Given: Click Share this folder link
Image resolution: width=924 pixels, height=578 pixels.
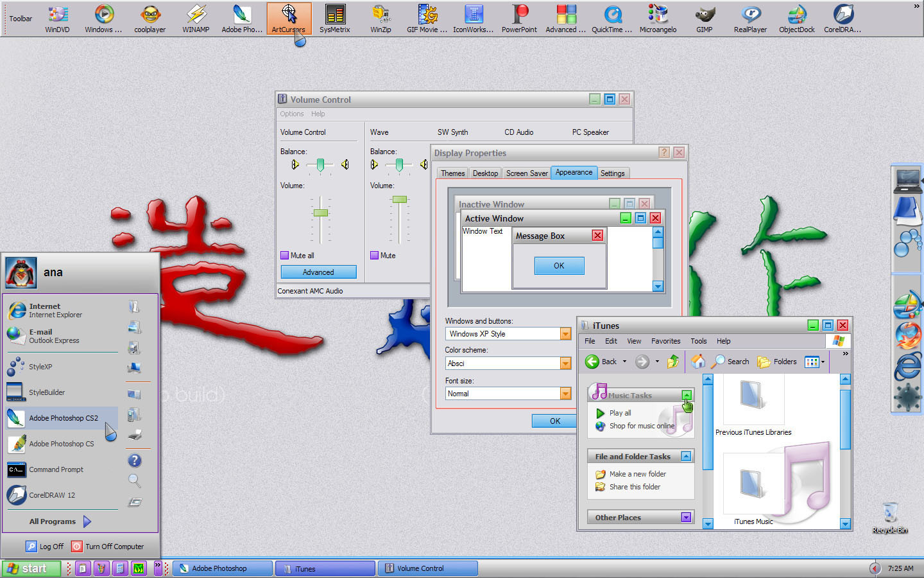Looking at the screenshot, I should (x=635, y=487).
